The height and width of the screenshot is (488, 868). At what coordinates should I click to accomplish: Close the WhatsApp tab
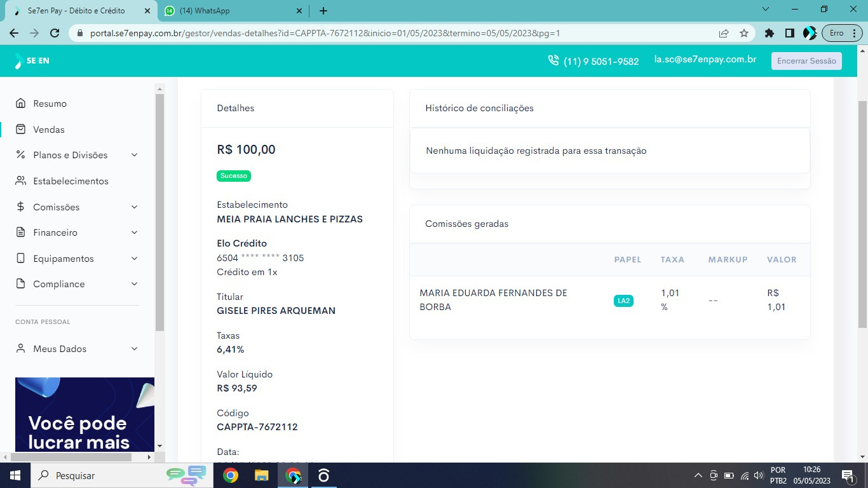299,11
